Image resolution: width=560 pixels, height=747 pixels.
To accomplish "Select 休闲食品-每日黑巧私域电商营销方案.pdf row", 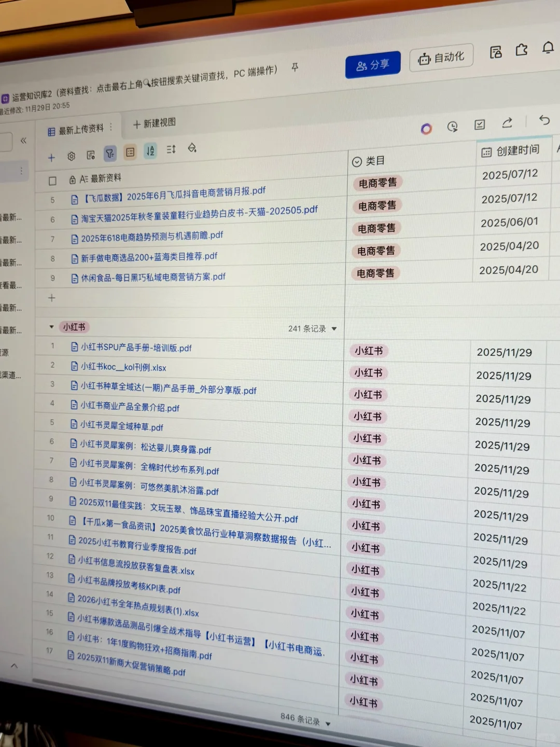I will click(x=153, y=278).
